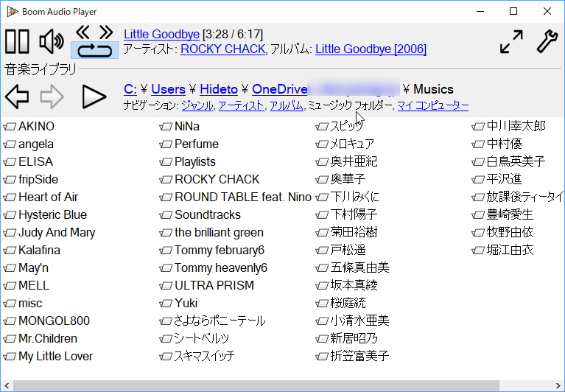Open the 堀江由衣 folder

click(502, 250)
